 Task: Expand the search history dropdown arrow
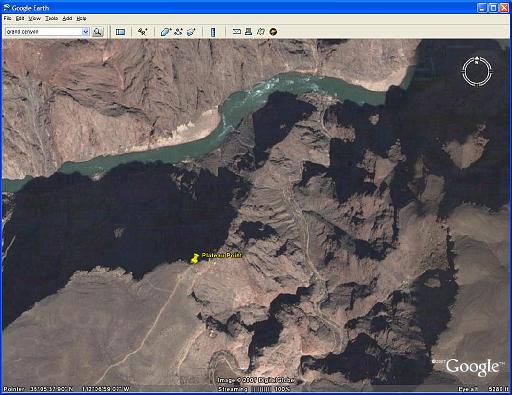[86, 32]
